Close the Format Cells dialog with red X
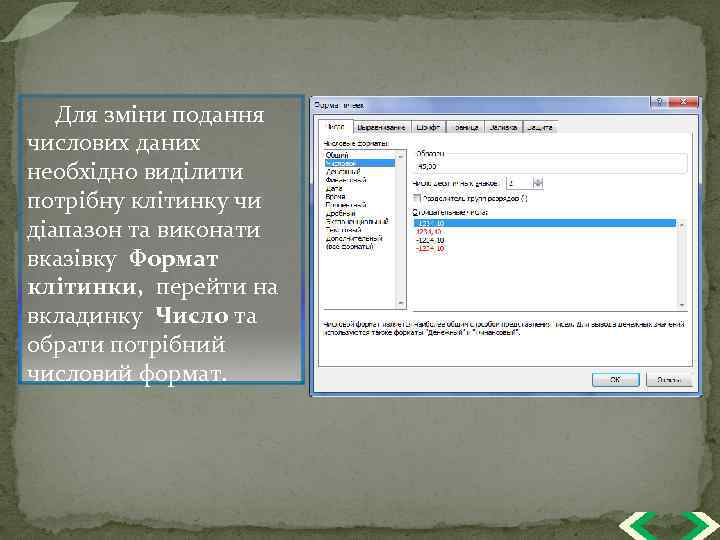The height and width of the screenshot is (540, 720). coord(683,102)
